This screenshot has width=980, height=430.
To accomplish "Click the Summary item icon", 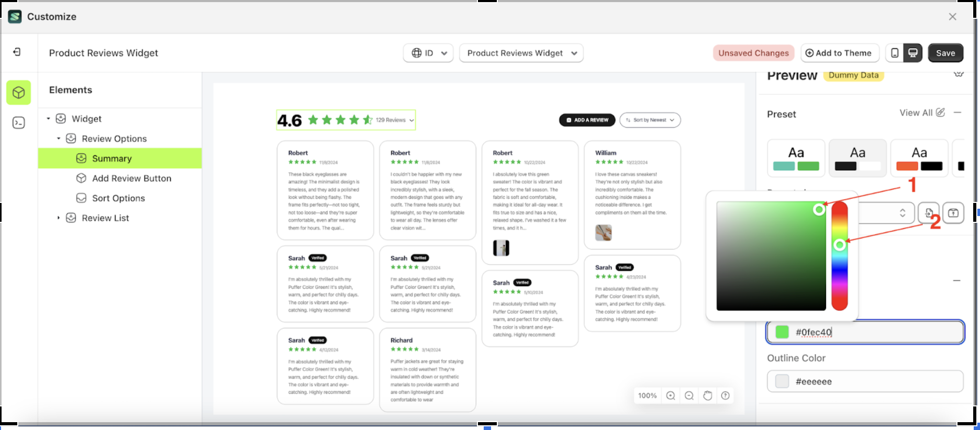I will [x=81, y=159].
